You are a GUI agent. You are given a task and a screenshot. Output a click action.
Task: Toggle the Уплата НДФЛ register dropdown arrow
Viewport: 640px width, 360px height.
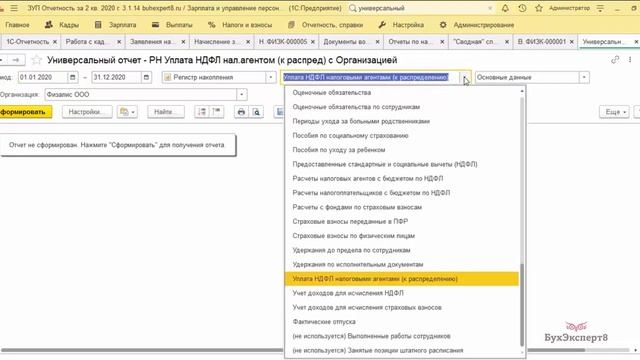(464, 77)
